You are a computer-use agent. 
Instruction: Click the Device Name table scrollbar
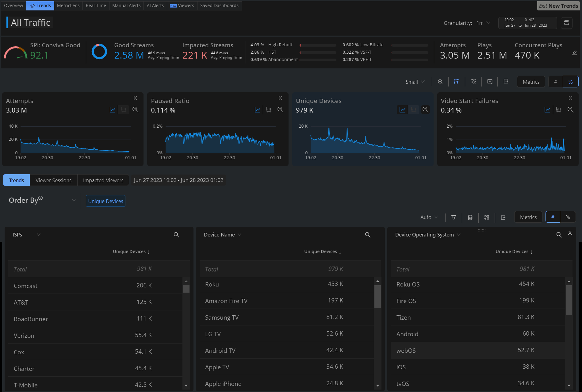click(x=377, y=296)
